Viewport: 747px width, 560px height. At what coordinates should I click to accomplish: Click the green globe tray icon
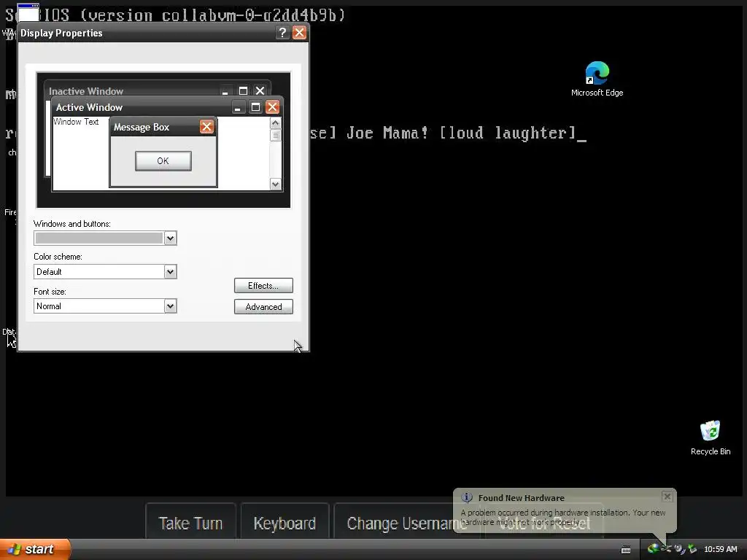(x=653, y=549)
